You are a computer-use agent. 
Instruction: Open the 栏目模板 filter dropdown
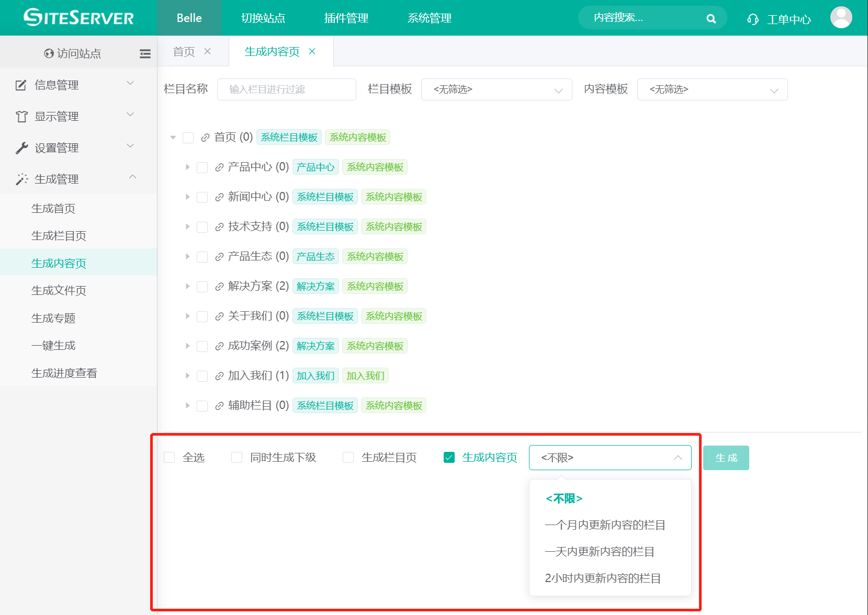point(496,89)
